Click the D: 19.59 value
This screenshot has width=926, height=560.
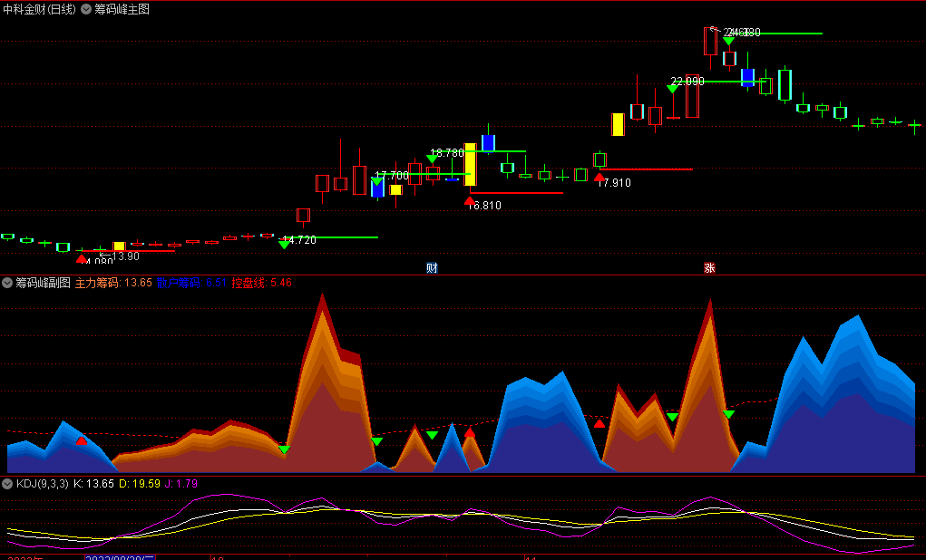pyautogui.click(x=140, y=484)
